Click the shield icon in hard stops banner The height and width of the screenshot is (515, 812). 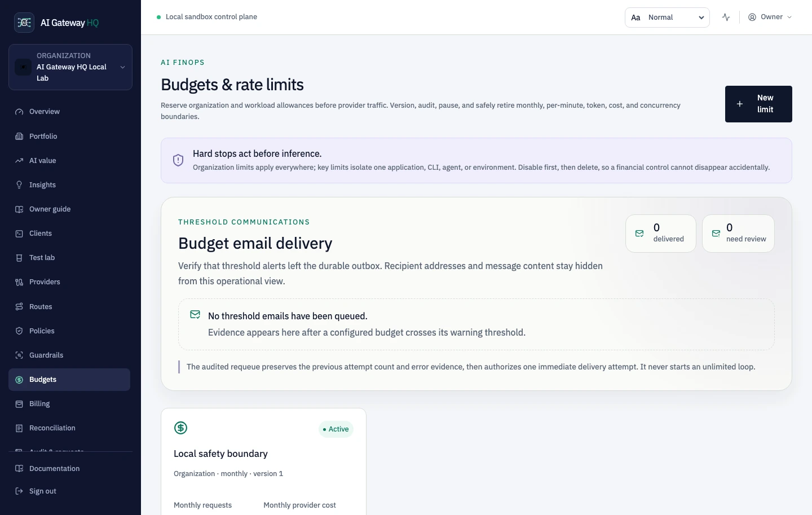[178, 160]
